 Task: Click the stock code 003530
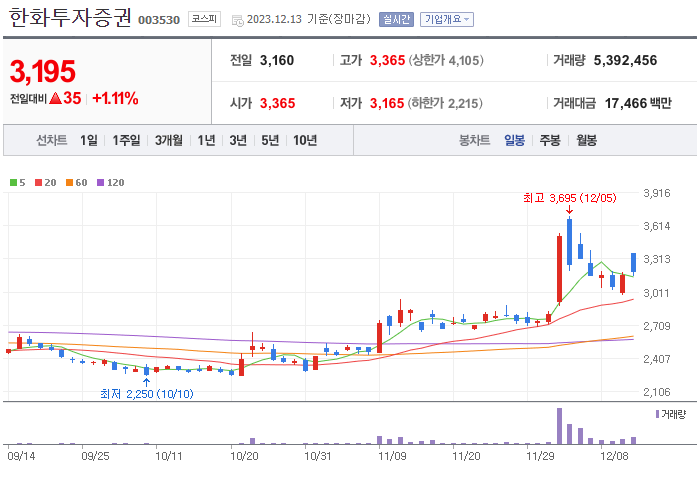point(159,20)
